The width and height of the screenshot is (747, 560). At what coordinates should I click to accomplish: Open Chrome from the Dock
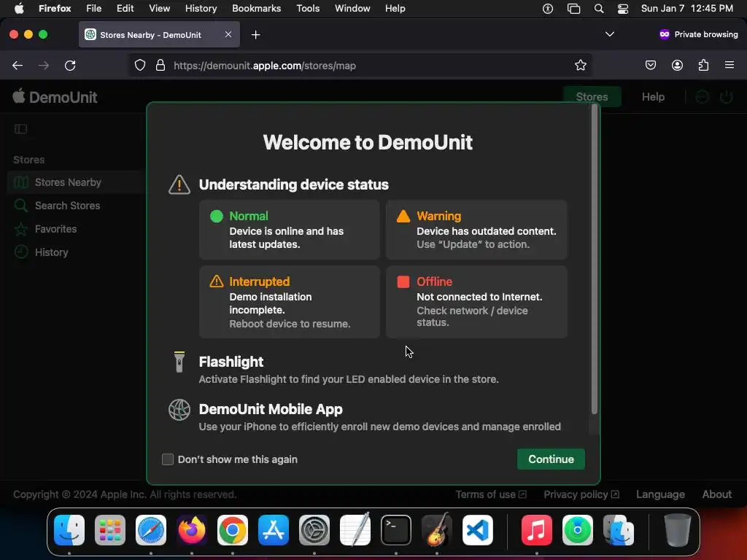tap(233, 530)
